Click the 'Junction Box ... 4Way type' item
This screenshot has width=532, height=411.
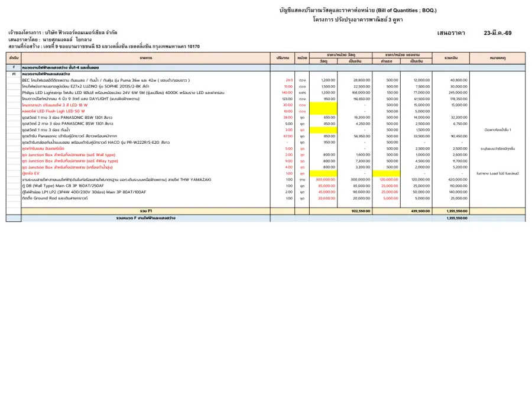[x=70, y=161]
